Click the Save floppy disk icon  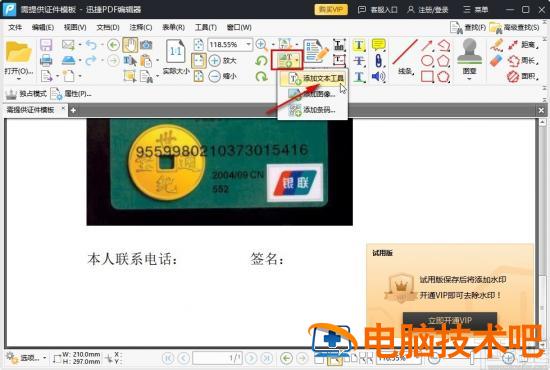pyautogui.click(x=46, y=45)
